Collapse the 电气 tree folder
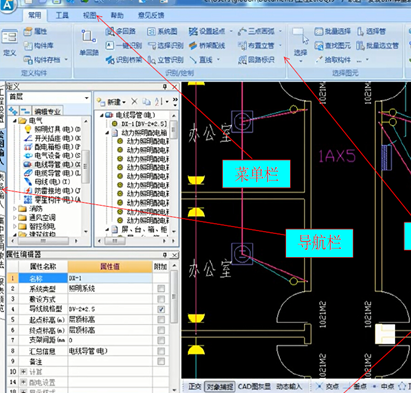The height and width of the screenshot is (393, 411). 14,120
